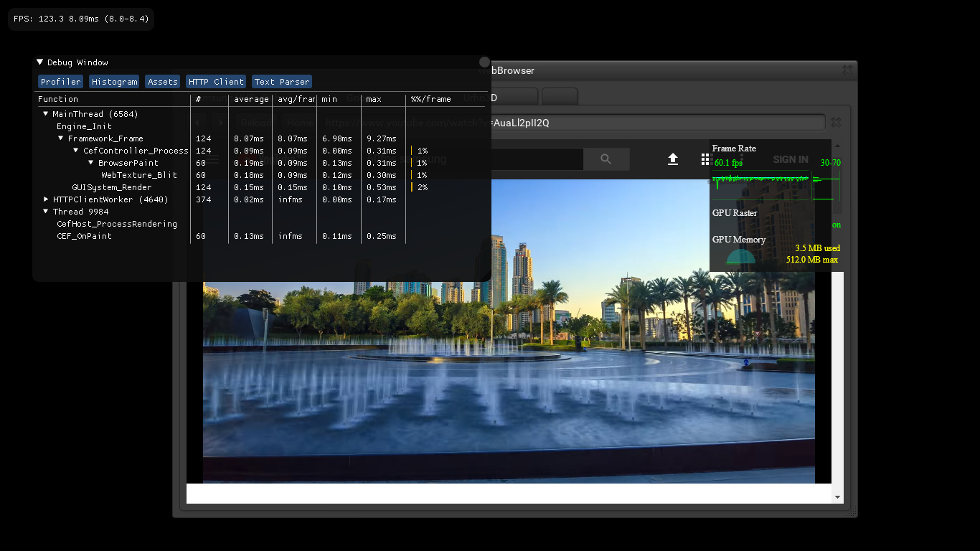This screenshot has height=551, width=980.
Task: Open the Profiler view
Action: tap(61, 82)
